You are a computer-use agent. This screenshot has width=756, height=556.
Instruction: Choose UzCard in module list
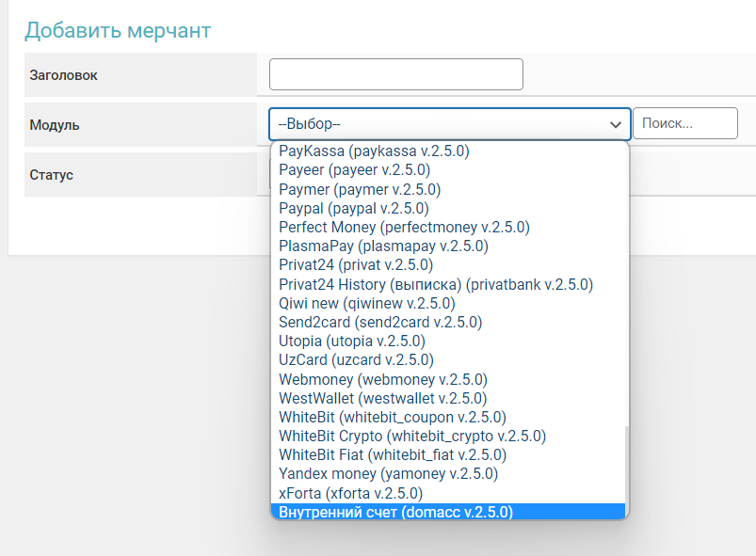point(356,359)
